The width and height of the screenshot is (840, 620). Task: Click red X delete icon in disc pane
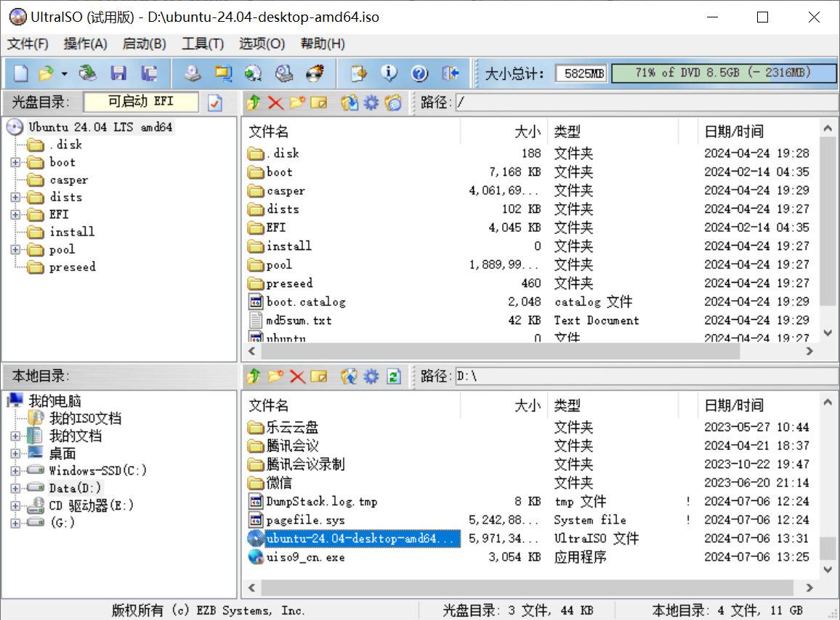pos(275,102)
